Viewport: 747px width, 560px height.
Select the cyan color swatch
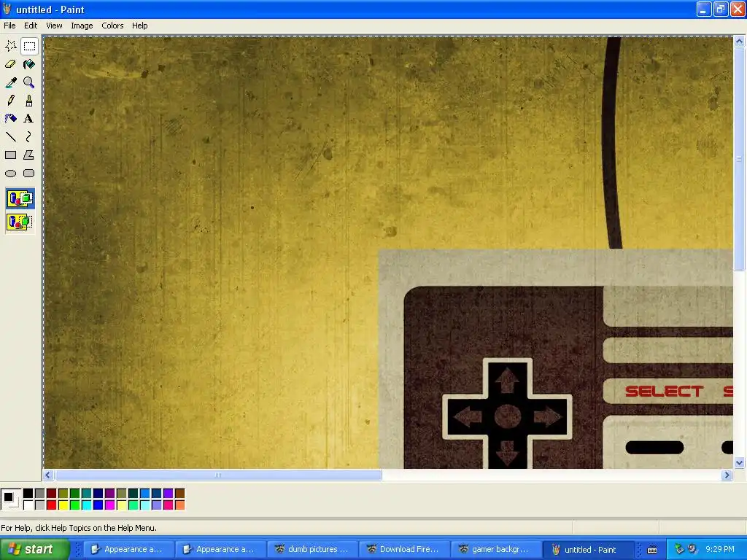pyautogui.click(x=86, y=505)
